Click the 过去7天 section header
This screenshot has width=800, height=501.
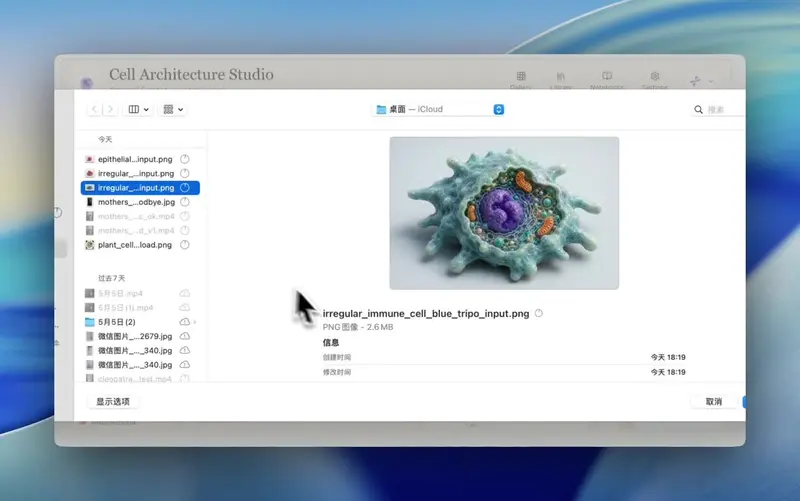pos(111,278)
